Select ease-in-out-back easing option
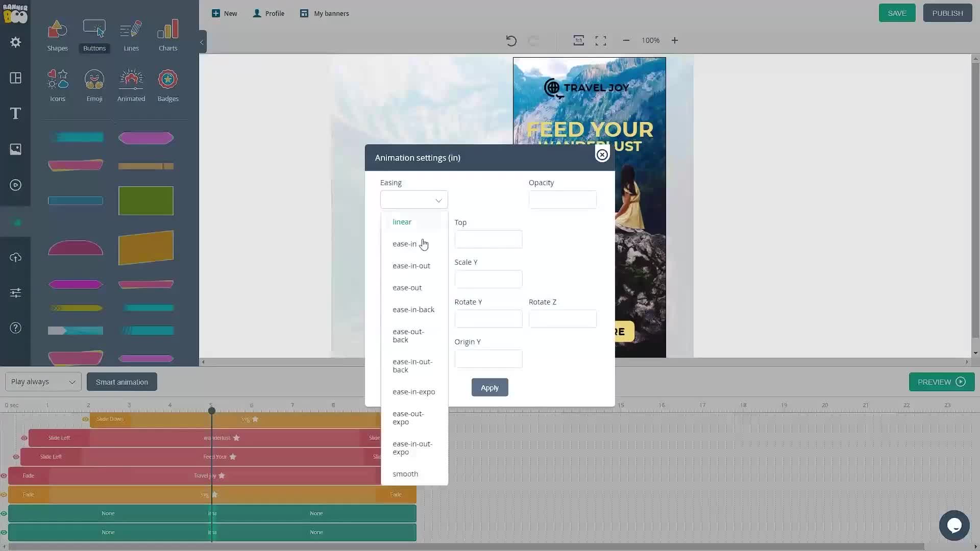 coord(414,366)
